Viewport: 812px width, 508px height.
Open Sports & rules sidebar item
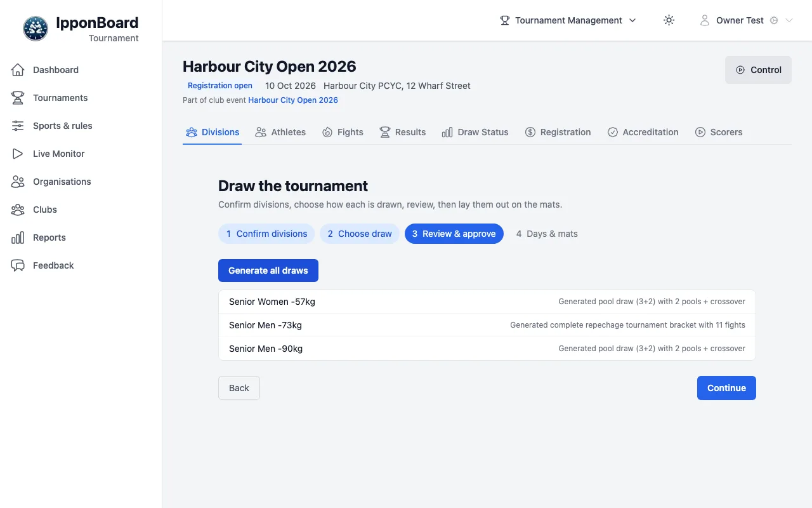point(81,126)
